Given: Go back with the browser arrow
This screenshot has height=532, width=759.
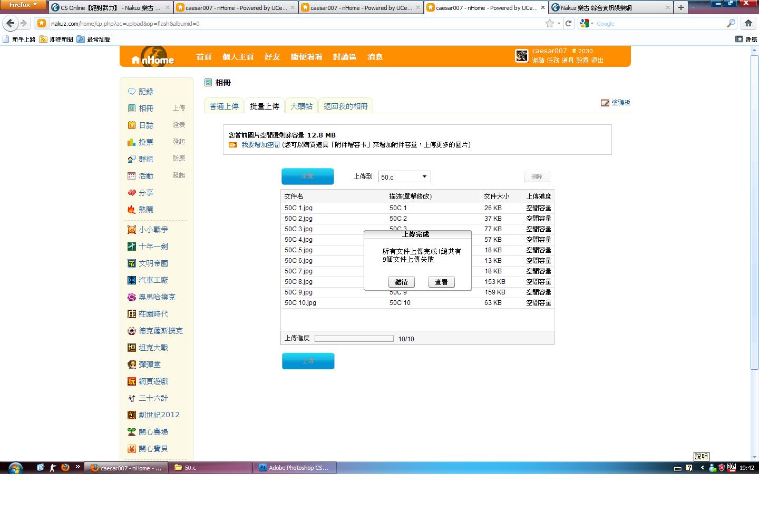Looking at the screenshot, I should (11, 23).
